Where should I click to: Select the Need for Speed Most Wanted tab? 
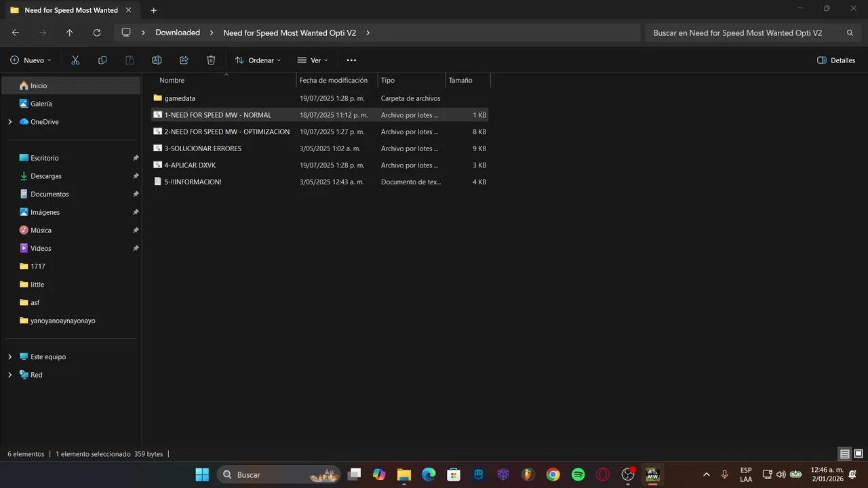[71, 10]
